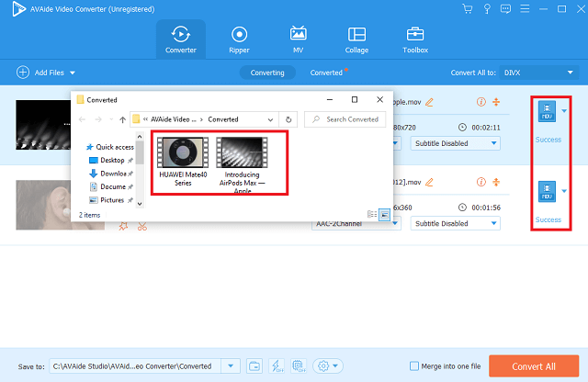Select the Converted sub-tab
588x382 pixels.
[326, 73]
